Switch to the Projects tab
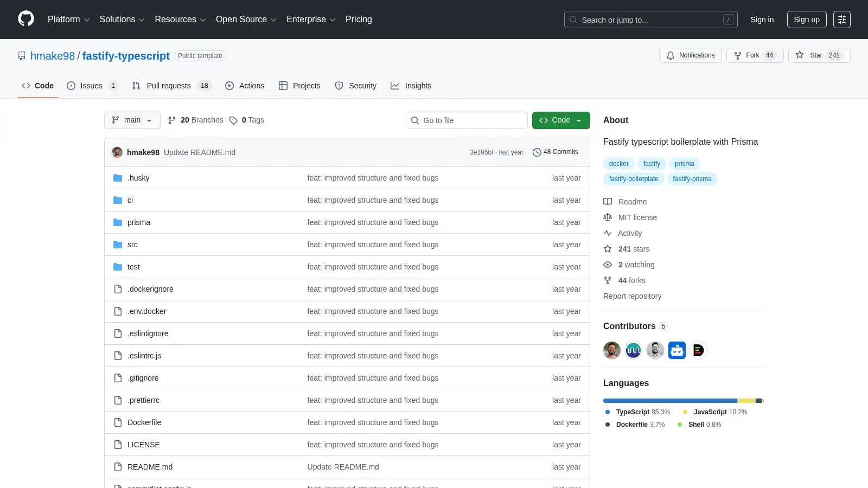868x488 pixels. (x=299, y=86)
